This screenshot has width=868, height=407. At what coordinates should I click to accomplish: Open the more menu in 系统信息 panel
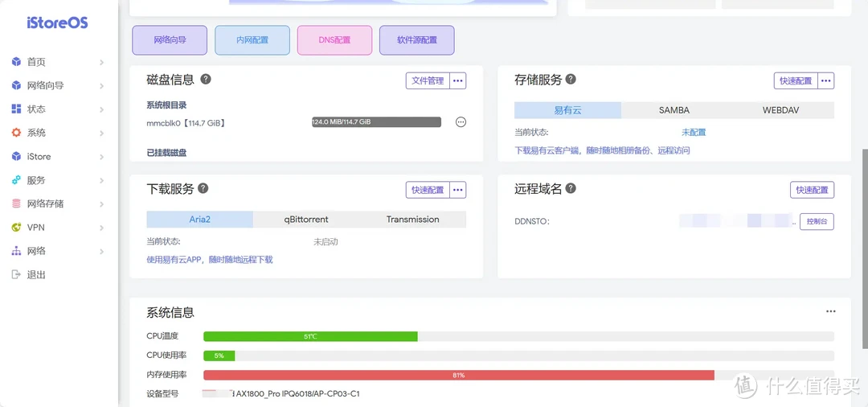pyautogui.click(x=831, y=312)
